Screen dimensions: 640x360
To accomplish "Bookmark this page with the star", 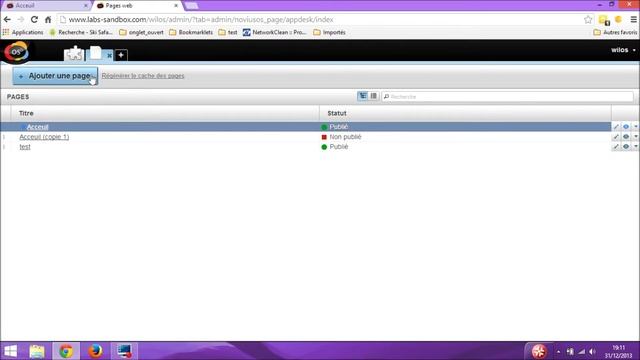I will click(588, 20).
